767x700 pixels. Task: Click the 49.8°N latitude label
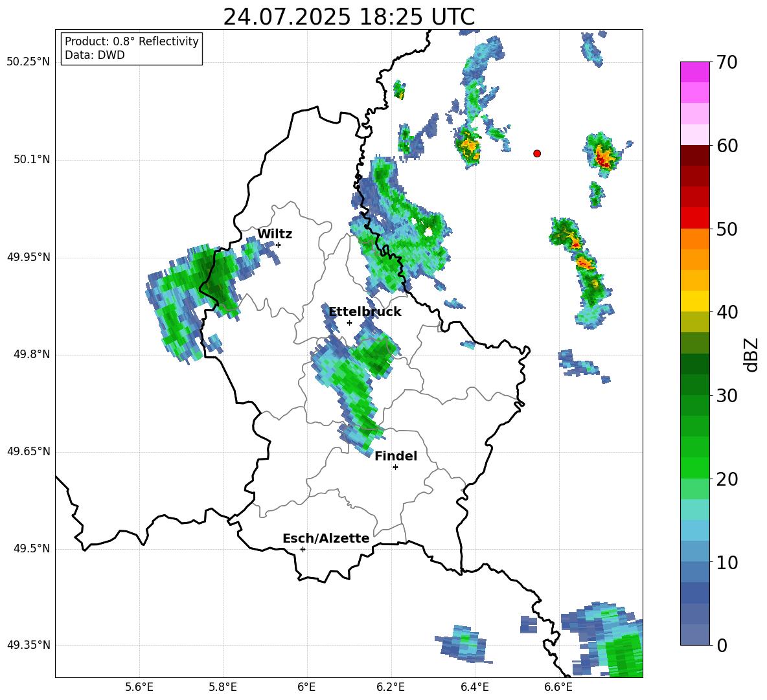point(32,354)
